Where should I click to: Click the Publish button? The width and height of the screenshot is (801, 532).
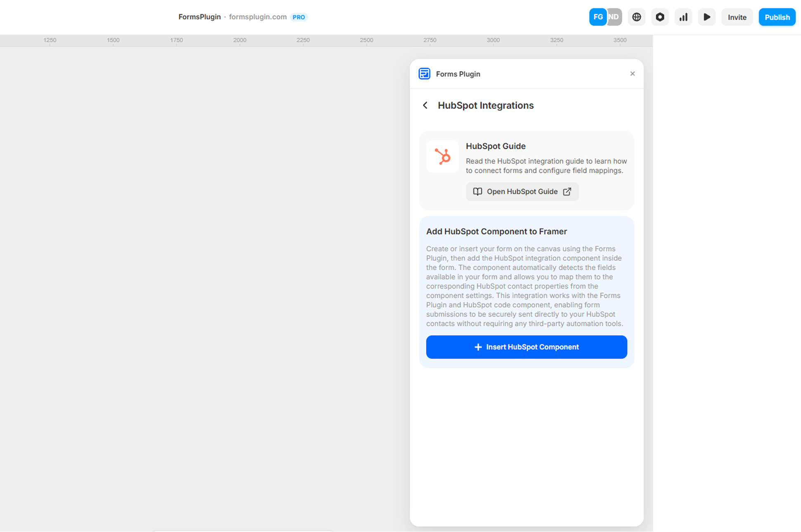[x=777, y=17]
